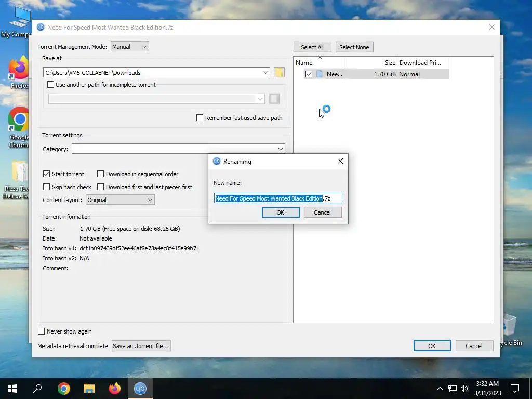Click Select None button

pyautogui.click(x=354, y=47)
